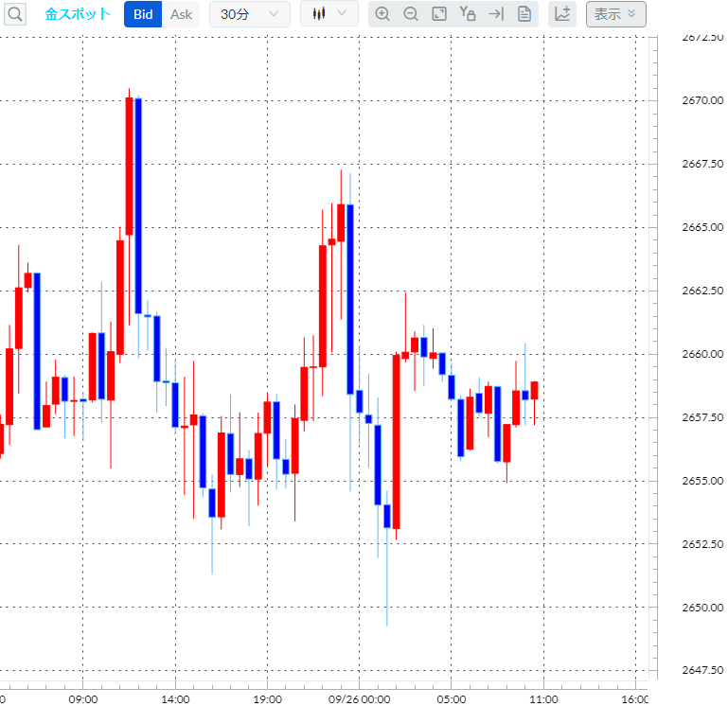Viewport: 728px width, 706px height.
Task: Zoom out of the chart
Action: [x=411, y=14]
